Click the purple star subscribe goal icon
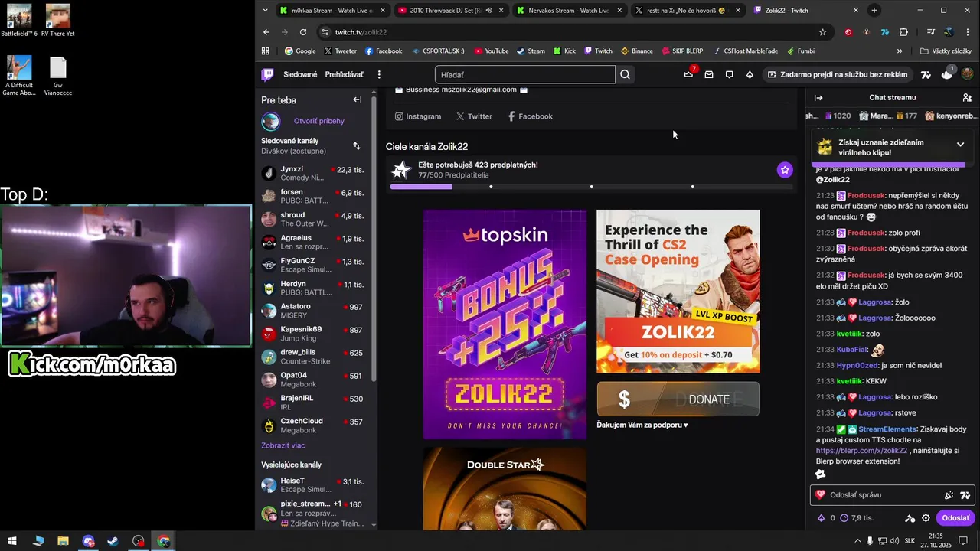Viewport: 980px width, 551px height. coord(785,170)
